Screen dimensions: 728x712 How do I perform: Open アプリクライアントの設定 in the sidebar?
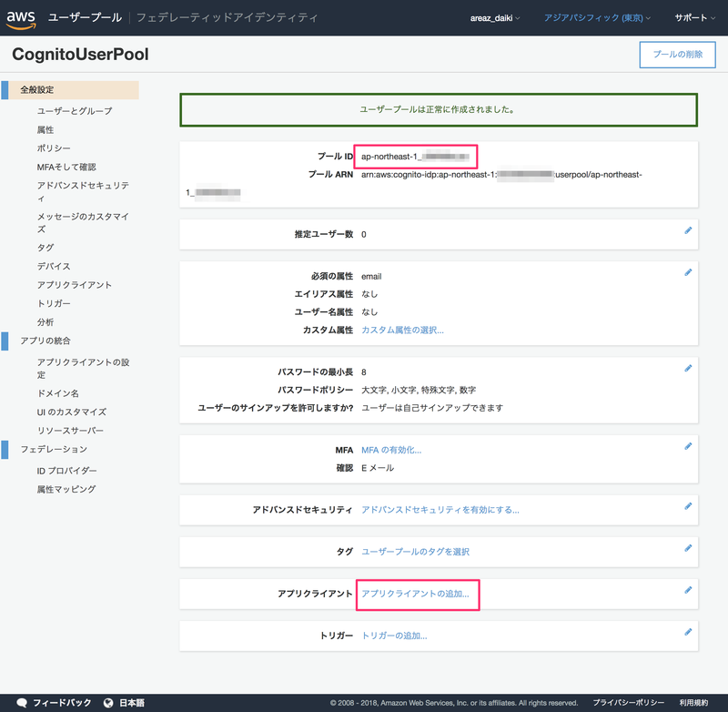(x=83, y=369)
